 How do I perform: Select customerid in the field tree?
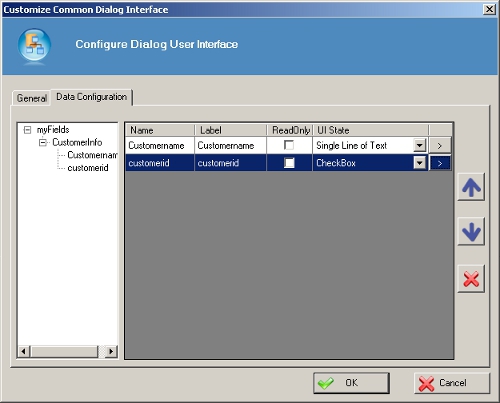[x=88, y=168]
